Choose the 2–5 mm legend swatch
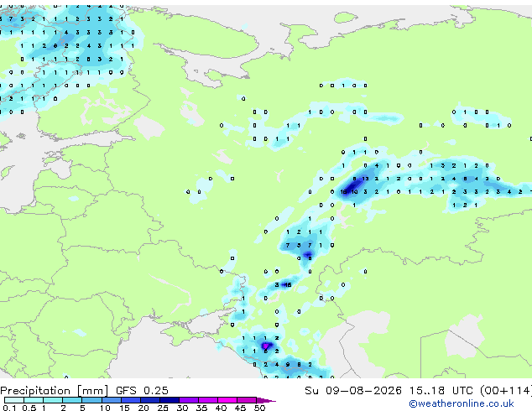Image resolution: width=532 pixels, height=411 pixels. [x=72, y=400]
